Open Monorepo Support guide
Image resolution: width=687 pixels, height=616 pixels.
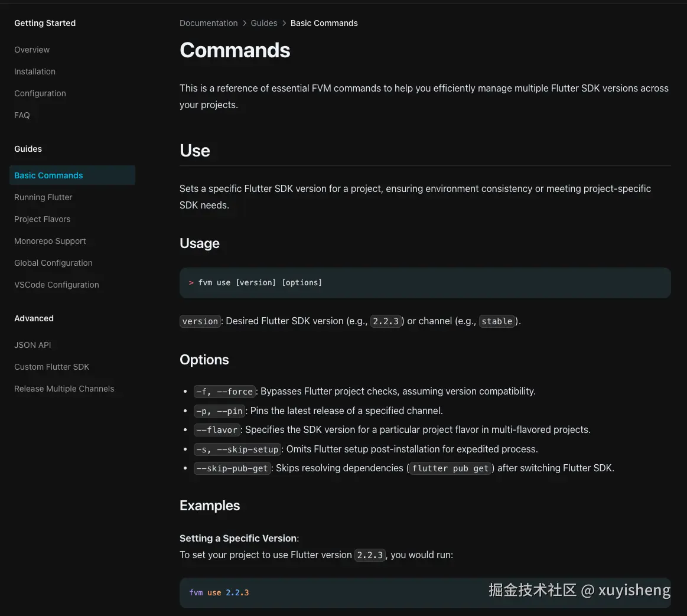50,241
